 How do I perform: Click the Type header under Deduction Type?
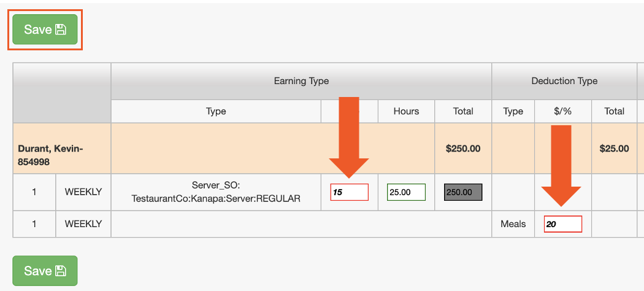(513, 111)
